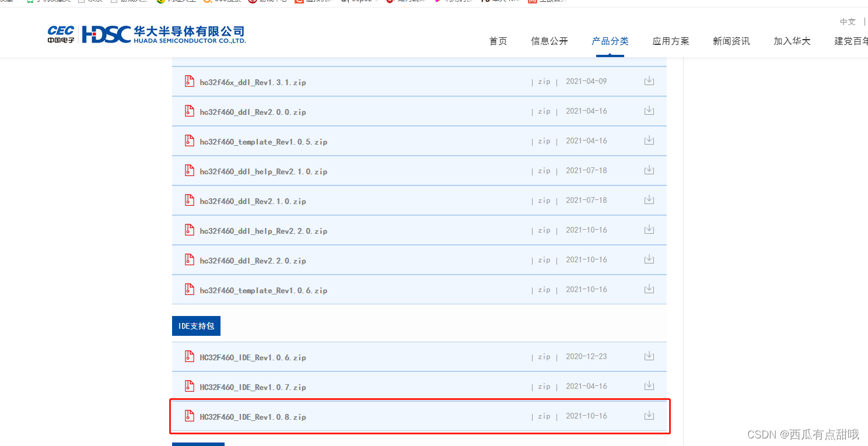Click red file icon next to HC32F460_IDE_Rev1.0.6.zip
Image resolution: width=868 pixels, height=446 pixels.
point(189,356)
